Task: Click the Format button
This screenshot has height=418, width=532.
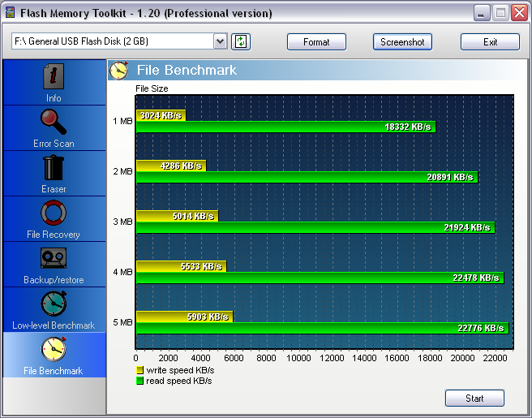Action: [x=316, y=42]
